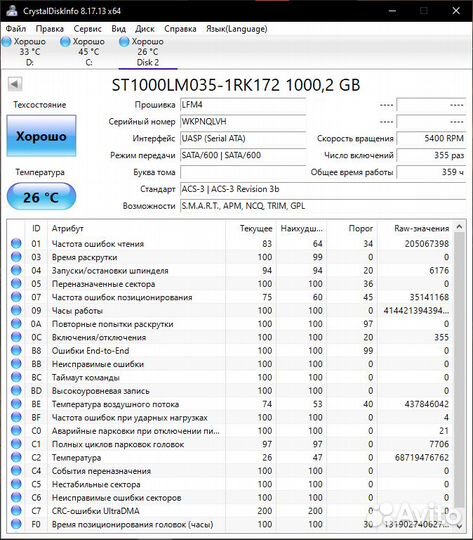
Task: Click the 355 раз power-on count field
Action: [431, 155]
